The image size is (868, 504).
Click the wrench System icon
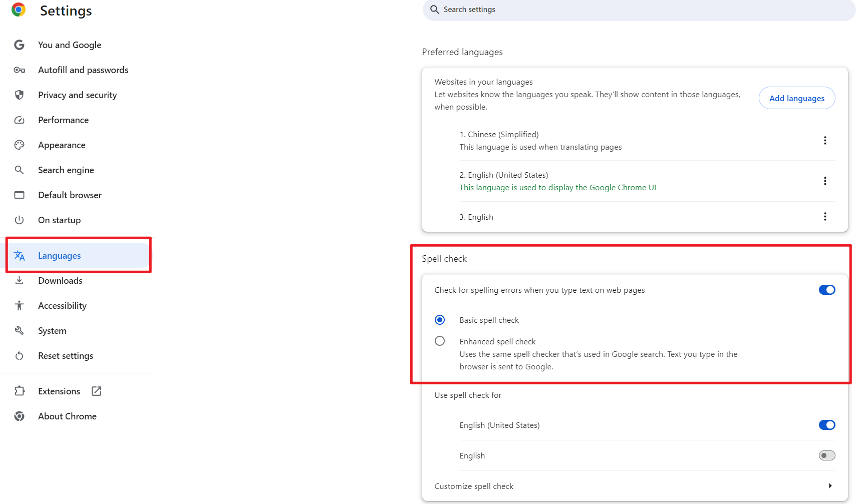19,331
